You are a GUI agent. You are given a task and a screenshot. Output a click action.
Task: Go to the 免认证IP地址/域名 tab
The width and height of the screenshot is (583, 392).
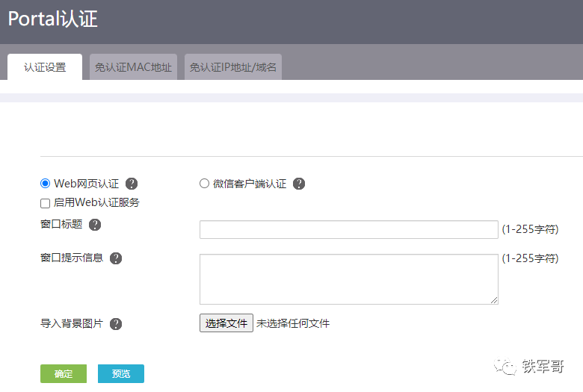pos(233,67)
